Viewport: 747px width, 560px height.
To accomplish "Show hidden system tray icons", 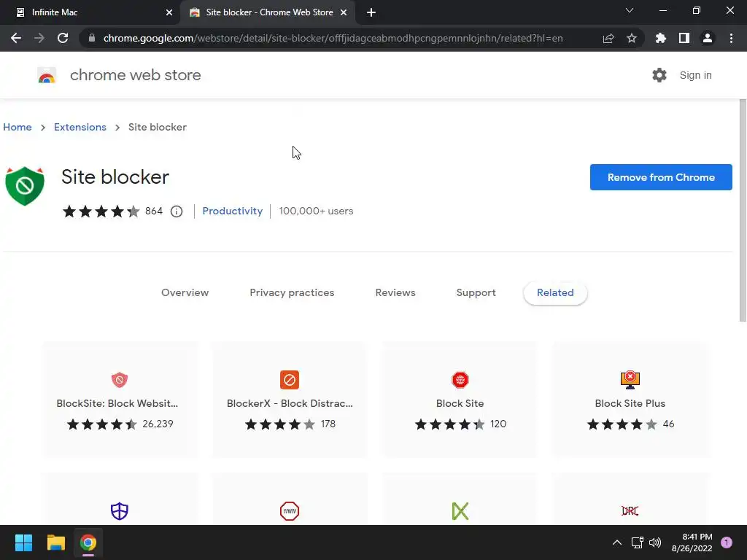I will 617,542.
